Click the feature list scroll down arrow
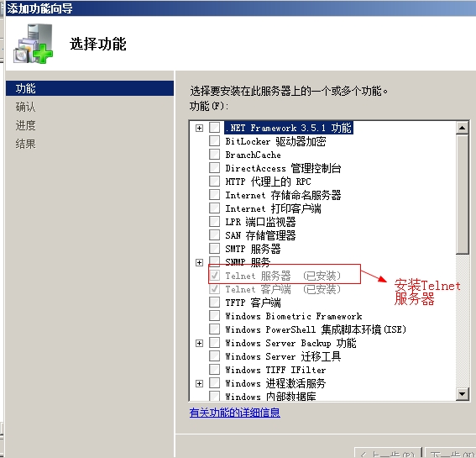476x458 pixels. pyautogui.click(x=462, y=394)
